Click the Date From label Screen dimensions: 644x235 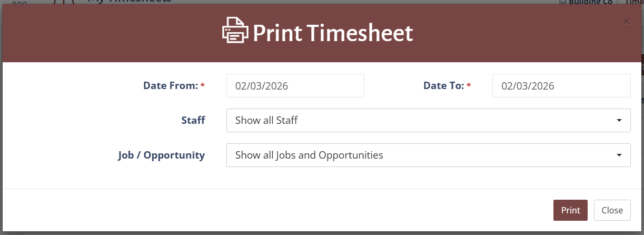[170, 85]
